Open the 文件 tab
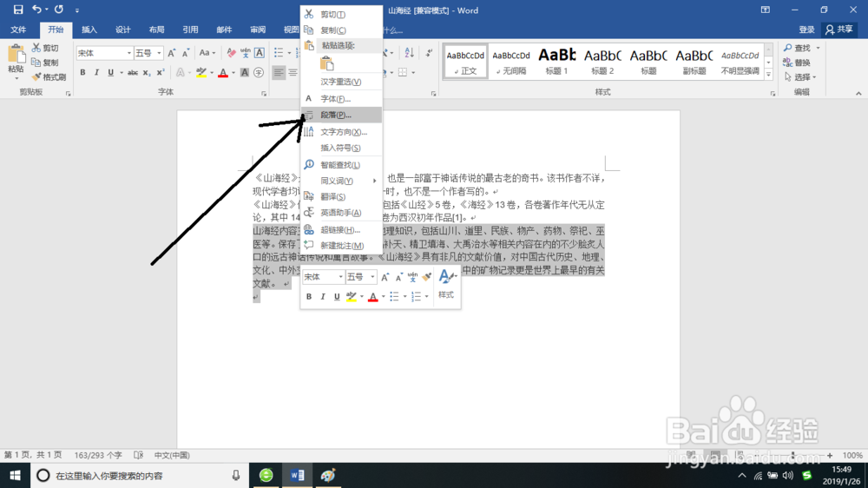The height and width of the screenshot is (488, 868). point(18,30)
